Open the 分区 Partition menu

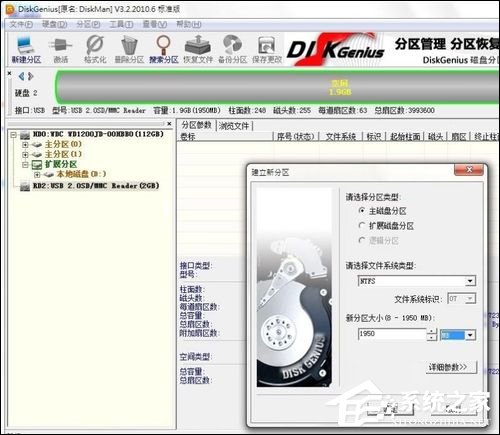click(x=88, y=24)
